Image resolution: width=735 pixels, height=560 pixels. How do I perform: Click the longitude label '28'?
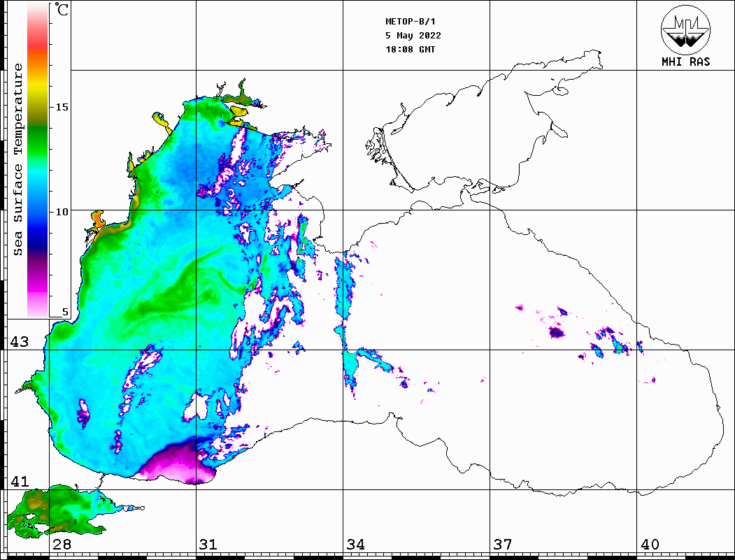[62, 544]
